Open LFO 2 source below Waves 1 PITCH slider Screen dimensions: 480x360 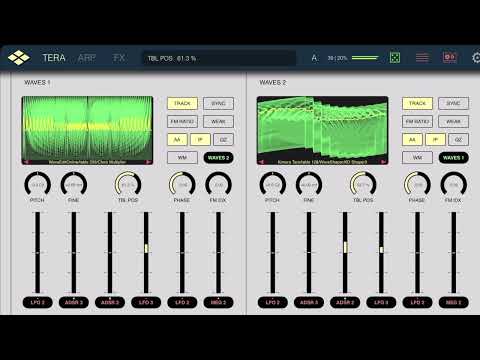(x=37, y=302)
